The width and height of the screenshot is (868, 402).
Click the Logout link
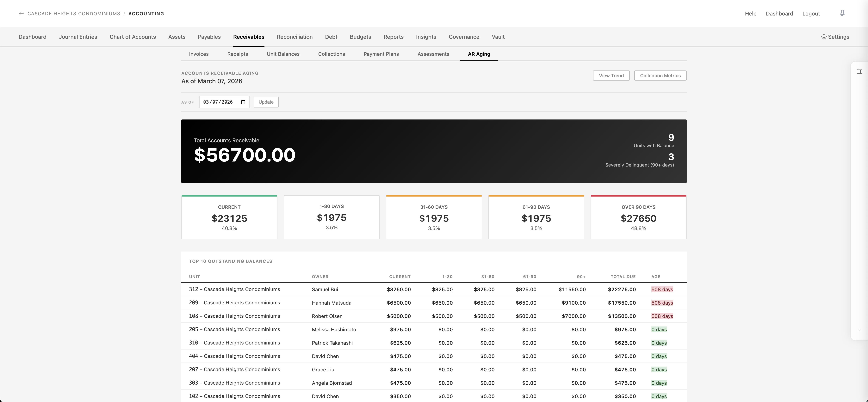pyautogui.click(x=811, y=14)
